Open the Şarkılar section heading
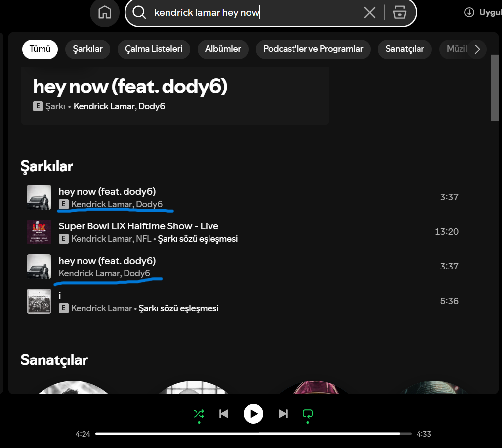Image resolution: width=502 pixels, height=448 pixels. click(47, 166)
